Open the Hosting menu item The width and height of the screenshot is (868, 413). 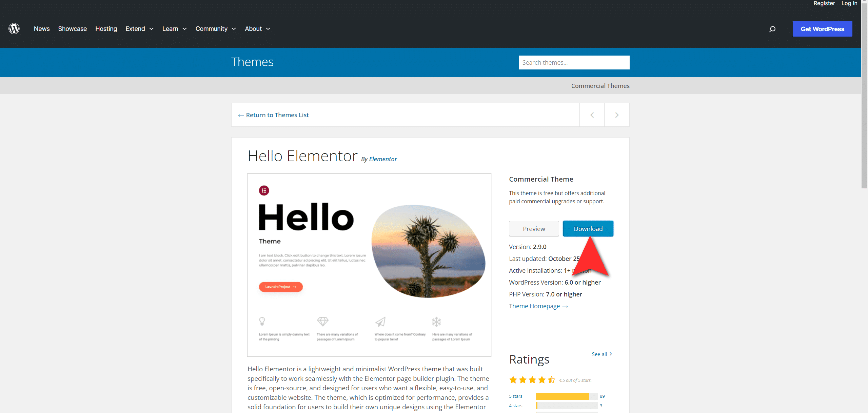coord(106,29)
